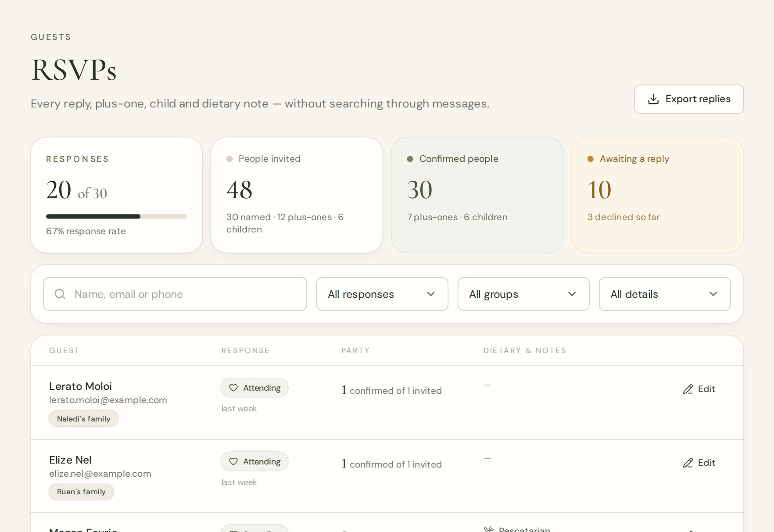The width and height of the screenshot is (774, 532).
Task: Select the Naledi's family group tag
Action: tap(83, 418)
